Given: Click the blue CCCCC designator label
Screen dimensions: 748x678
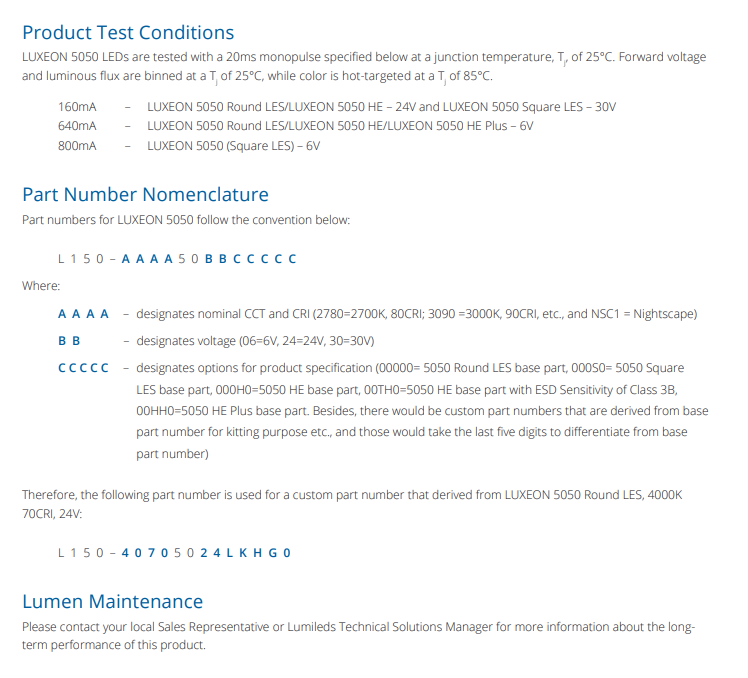Looking at the screenshot, I should pyautogui.click(x=83, y=368).
